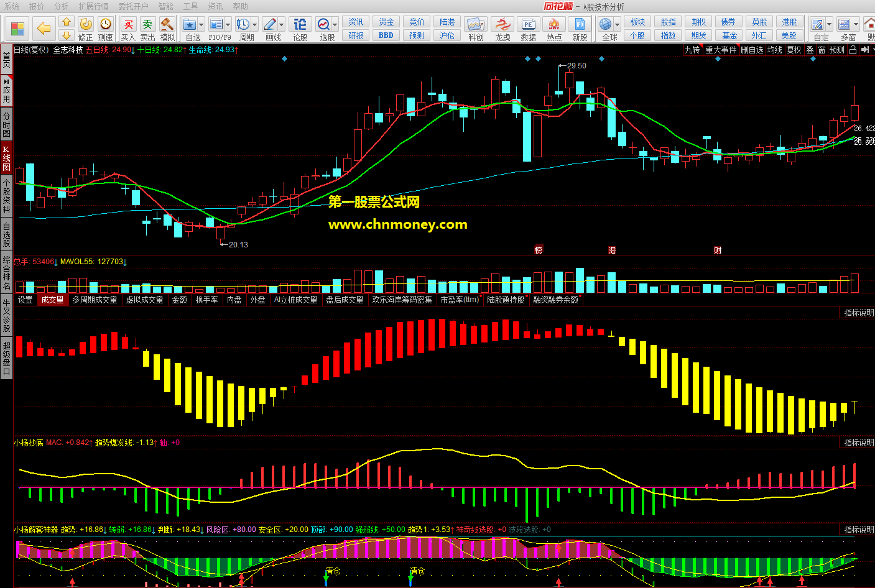The image size is (875, 588).
Task: Select the 市盈率(ttm) indicator tab
Action: click(460, 300)
